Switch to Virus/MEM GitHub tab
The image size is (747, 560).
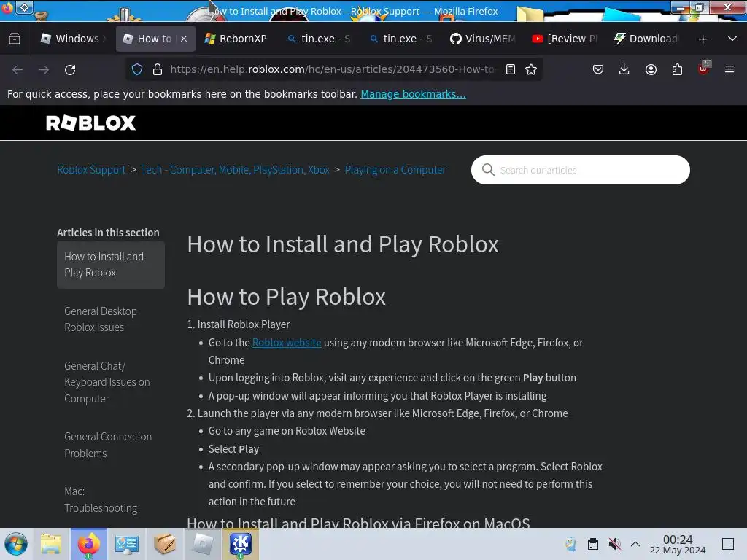pos(483,39)
